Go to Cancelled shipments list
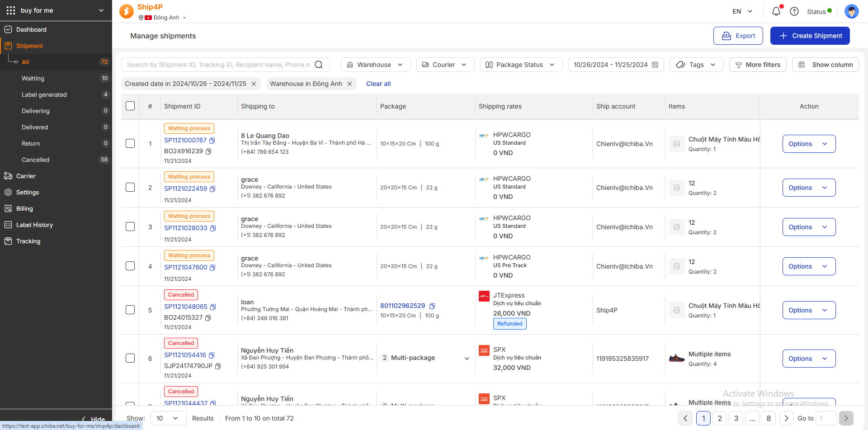The width and height of the screenshot is (868, 430). point(35,160)
